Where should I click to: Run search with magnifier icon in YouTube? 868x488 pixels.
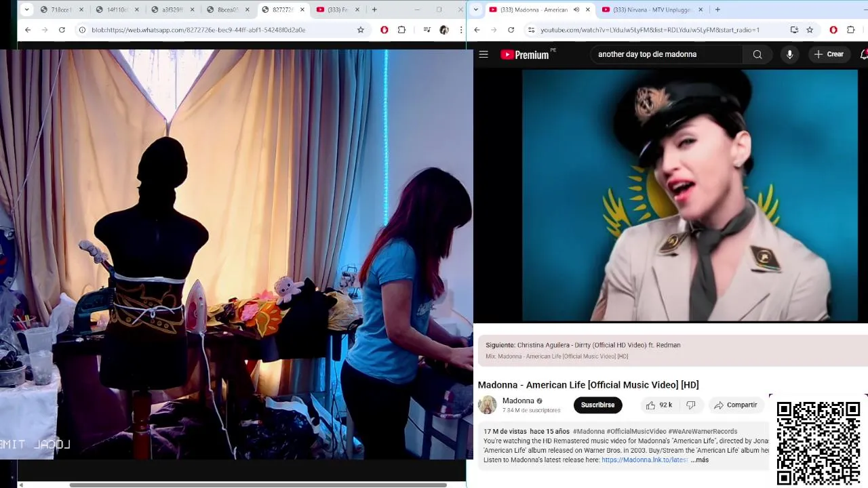[757, 54]
